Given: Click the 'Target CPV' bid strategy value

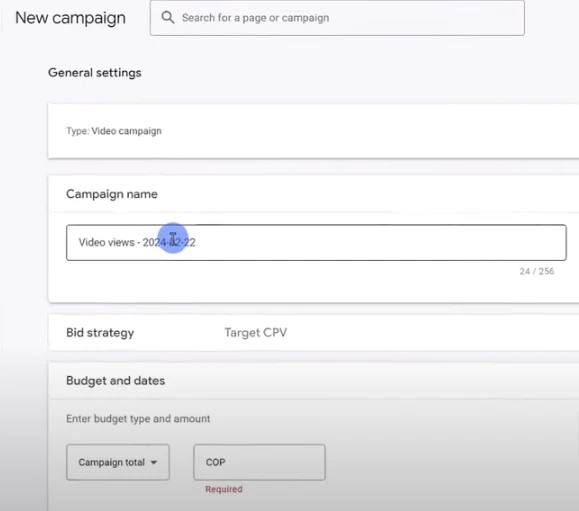Looking at the screenshot, I should 256,333.
